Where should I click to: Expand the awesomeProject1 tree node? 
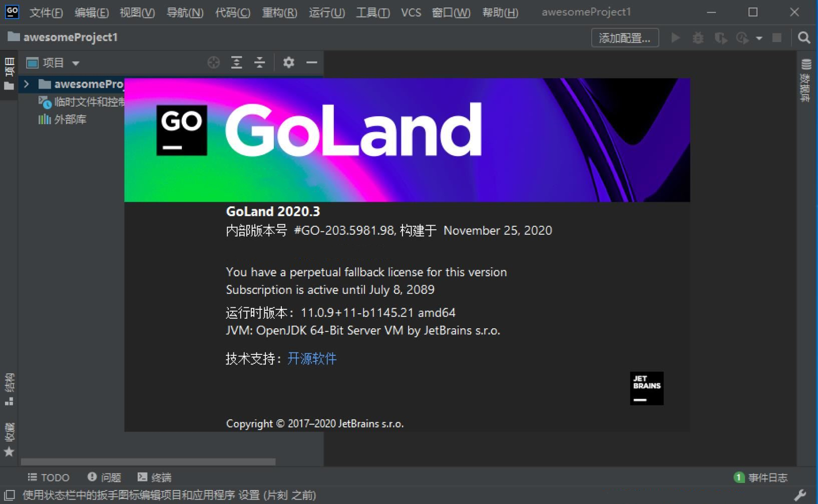coord(27,84)
